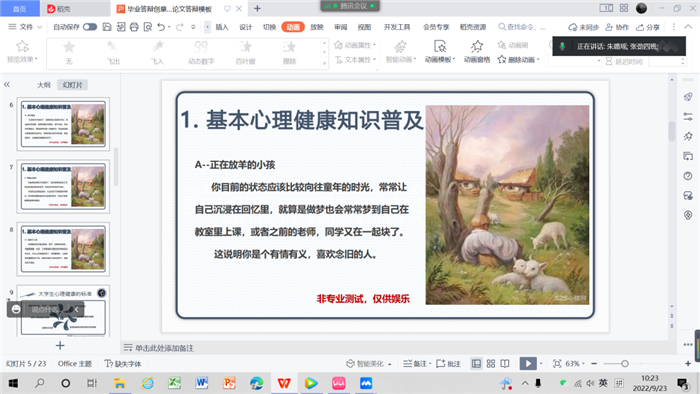
Task: Add a new slide with the plus button
Action: click(x=60, y=345)
